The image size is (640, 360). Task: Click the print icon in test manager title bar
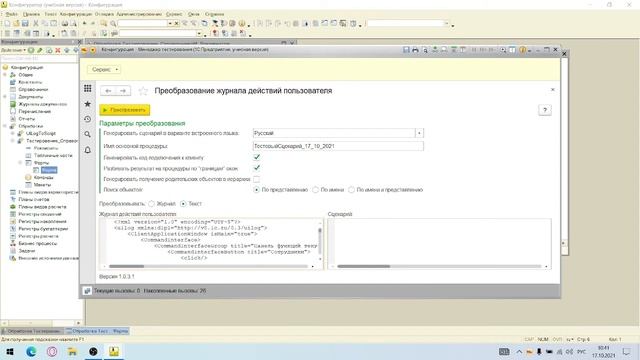(x=416, y=50)
